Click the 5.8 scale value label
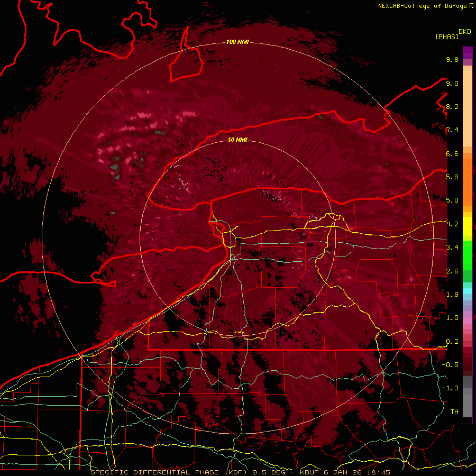 pos(452,177)
